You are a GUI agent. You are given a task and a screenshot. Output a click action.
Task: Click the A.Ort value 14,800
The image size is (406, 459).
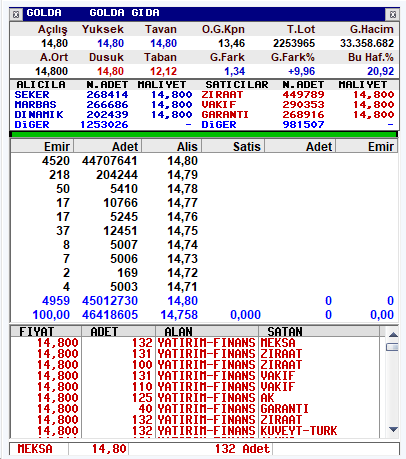coord(51,71)
